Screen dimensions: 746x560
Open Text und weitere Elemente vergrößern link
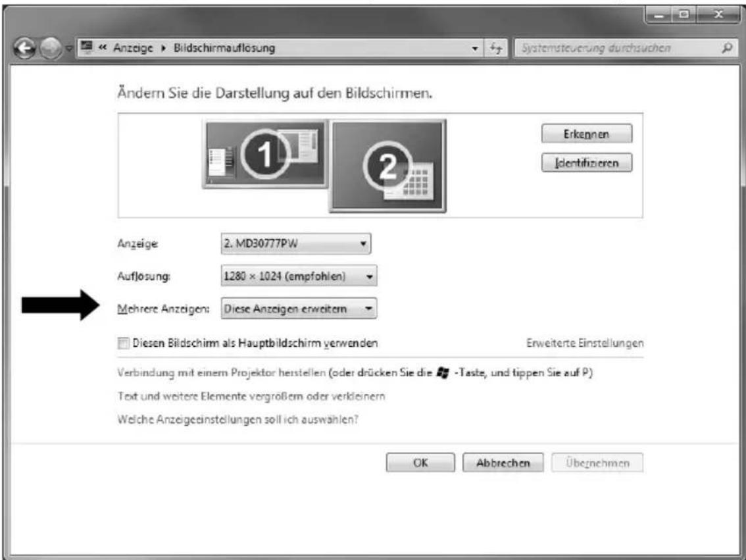(251, 396)
